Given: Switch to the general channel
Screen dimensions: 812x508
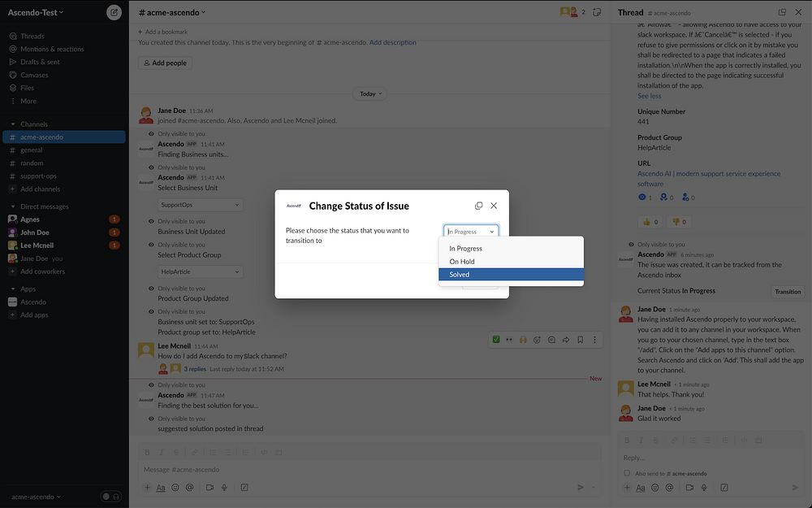Looking at the screenshot, I should 31,150.
